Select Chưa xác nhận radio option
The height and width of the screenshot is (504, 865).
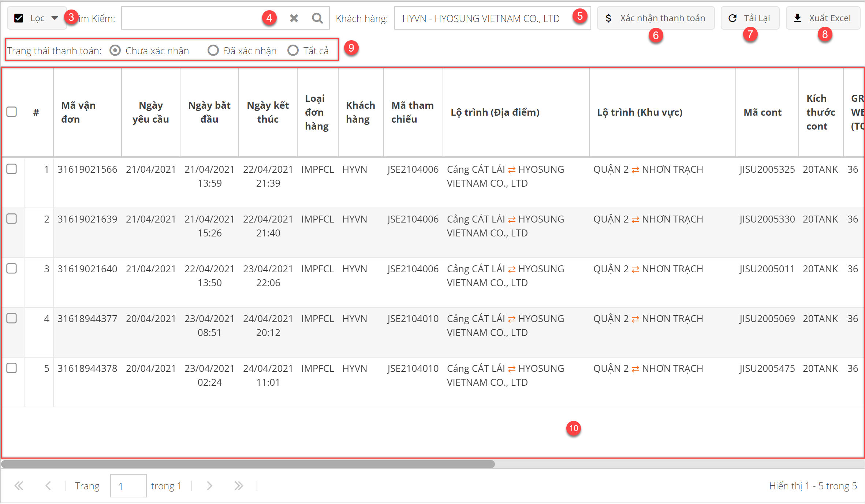pyautogui.click(x=115, y=50)
